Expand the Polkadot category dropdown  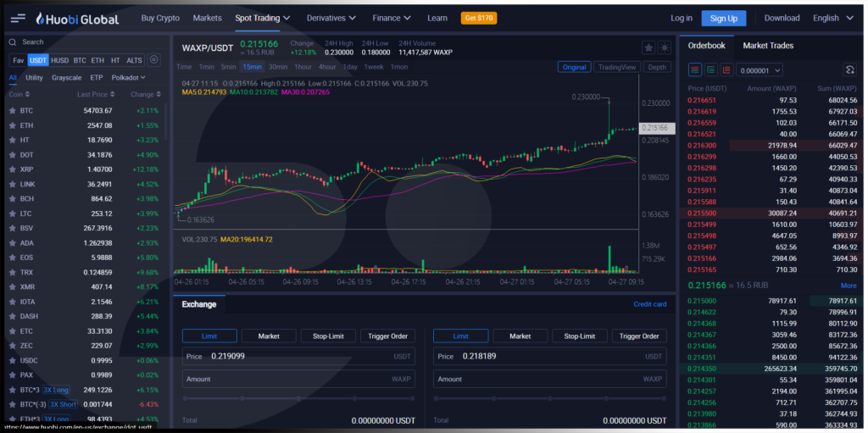click(x=129, y=77)
